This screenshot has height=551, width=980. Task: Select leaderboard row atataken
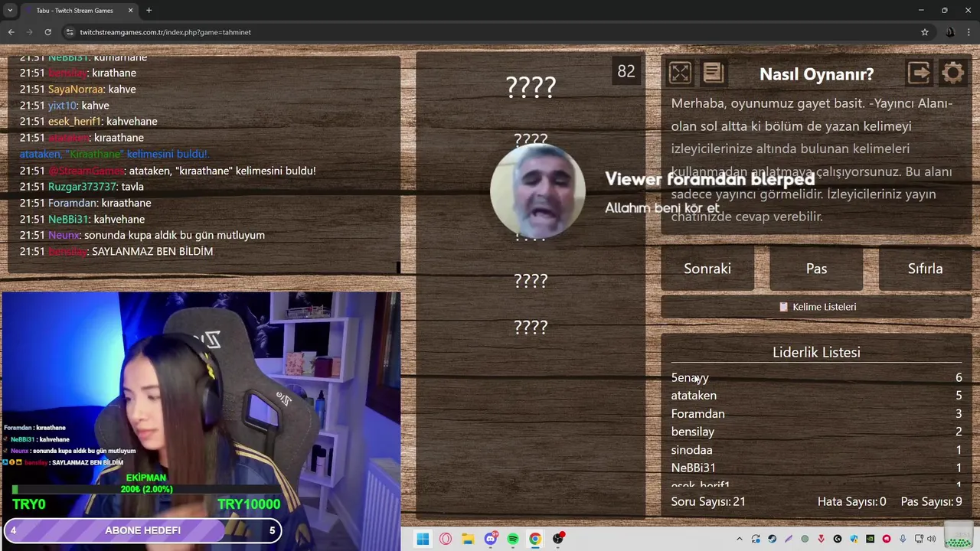click(x=816, y=396)
